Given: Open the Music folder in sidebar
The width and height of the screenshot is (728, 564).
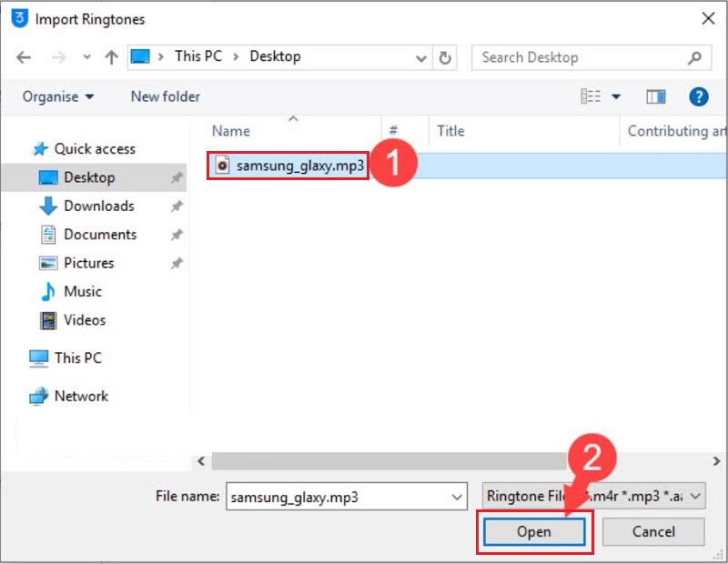Looking at the screenshot, I should click(x=83, y=291).
